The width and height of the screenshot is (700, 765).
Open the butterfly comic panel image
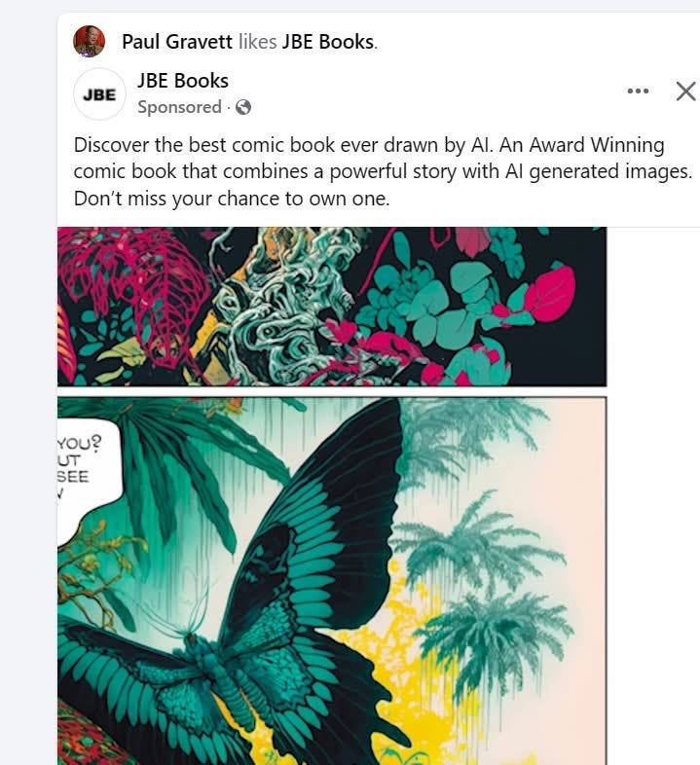tap(332, 581)
